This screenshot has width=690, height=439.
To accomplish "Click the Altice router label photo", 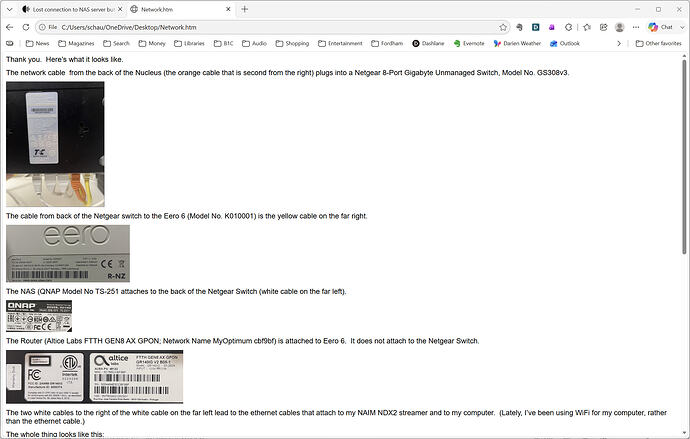I will point(95,377).
